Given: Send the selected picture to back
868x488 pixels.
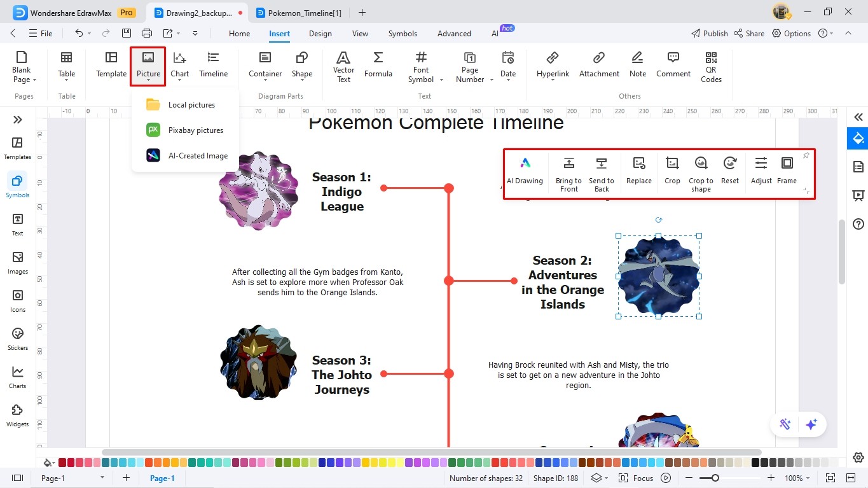Looking at the screenshot, I should coord(602,174).
